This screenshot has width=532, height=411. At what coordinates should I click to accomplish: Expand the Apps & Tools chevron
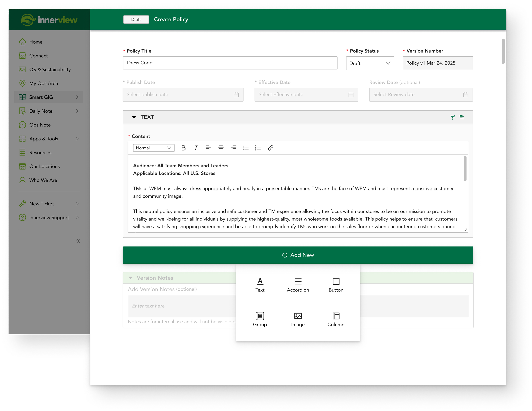click(x=77, y=139)
